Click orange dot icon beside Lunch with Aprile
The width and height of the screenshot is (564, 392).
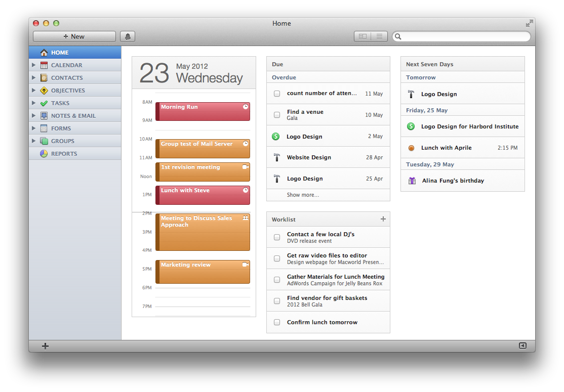(x=412, y=148)
